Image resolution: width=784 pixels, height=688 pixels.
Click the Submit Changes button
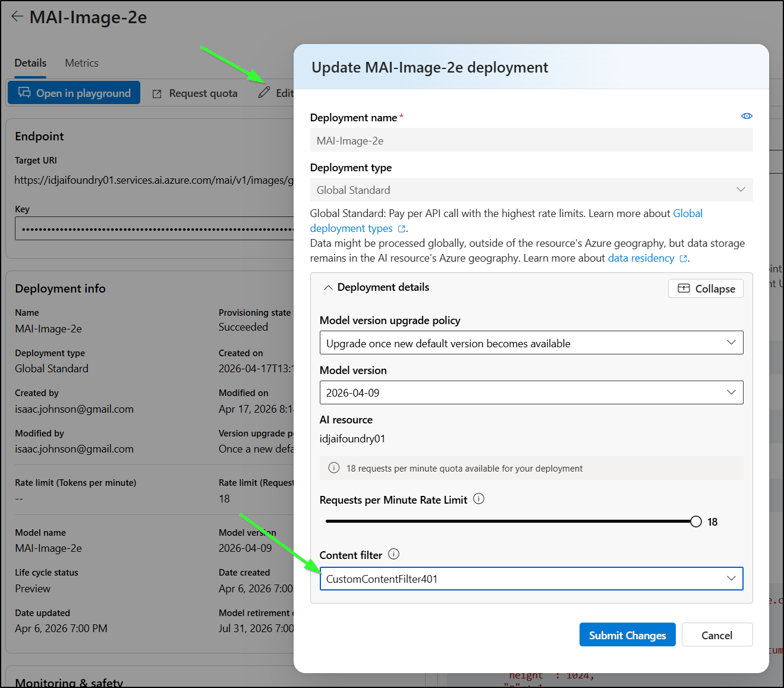coord(627,634)
